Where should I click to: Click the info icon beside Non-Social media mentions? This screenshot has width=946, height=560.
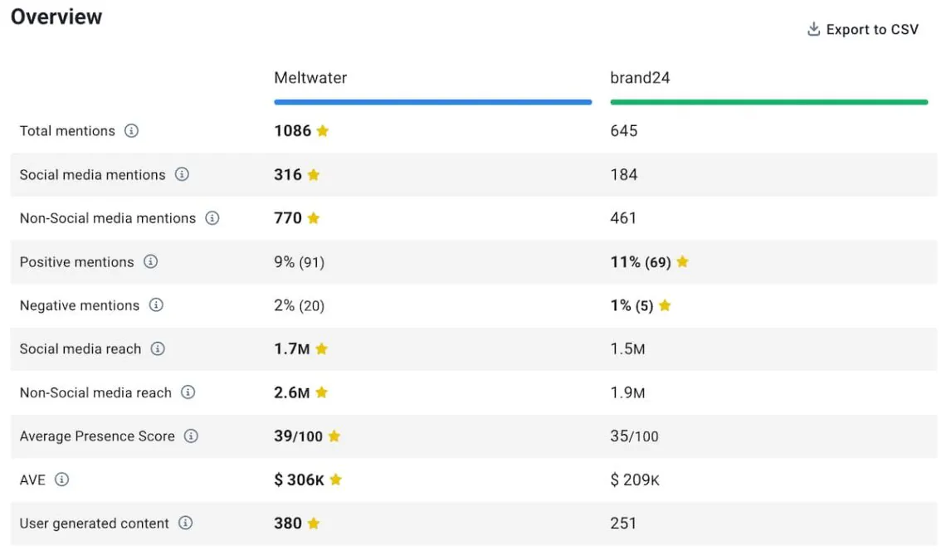(212, 218)
